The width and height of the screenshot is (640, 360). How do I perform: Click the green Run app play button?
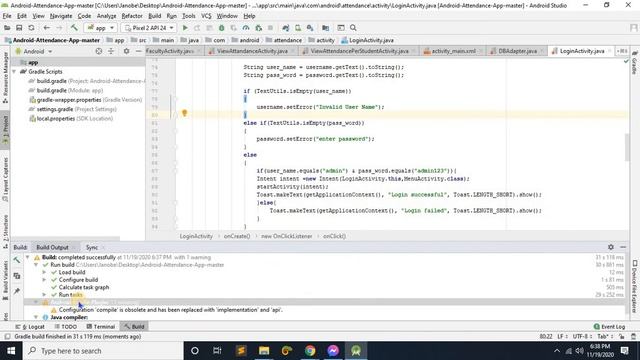tap(185, 28)
